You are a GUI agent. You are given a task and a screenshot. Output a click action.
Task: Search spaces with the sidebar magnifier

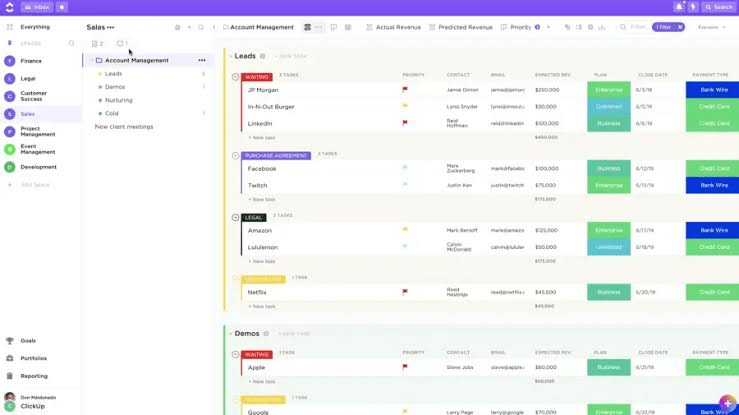tap(72, 43)
